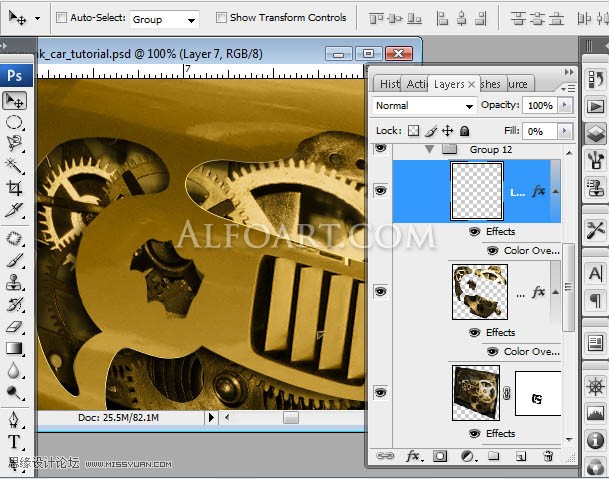Click the link layers icon
This screenshot has width=609, height=479.
tap(385, 456)
